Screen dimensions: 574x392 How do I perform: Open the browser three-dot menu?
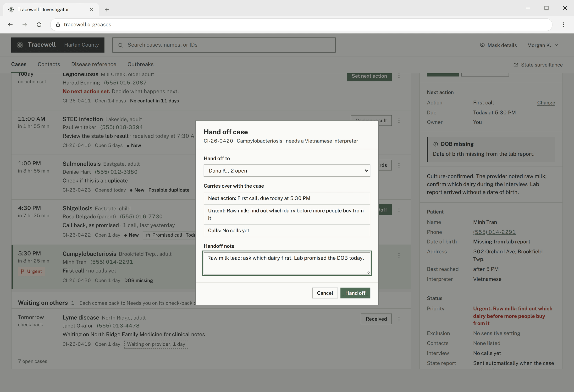pyautogui.click(x=563, y=24)
